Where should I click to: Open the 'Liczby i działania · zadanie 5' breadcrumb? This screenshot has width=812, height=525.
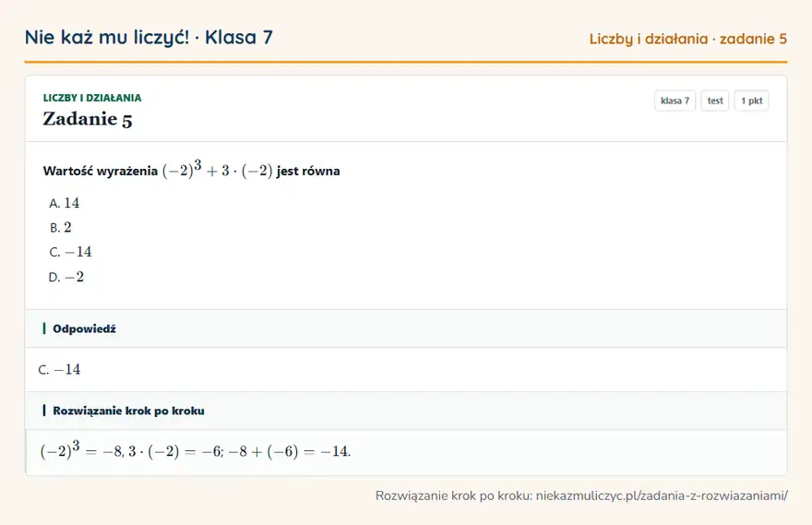[x=687, y=39]
